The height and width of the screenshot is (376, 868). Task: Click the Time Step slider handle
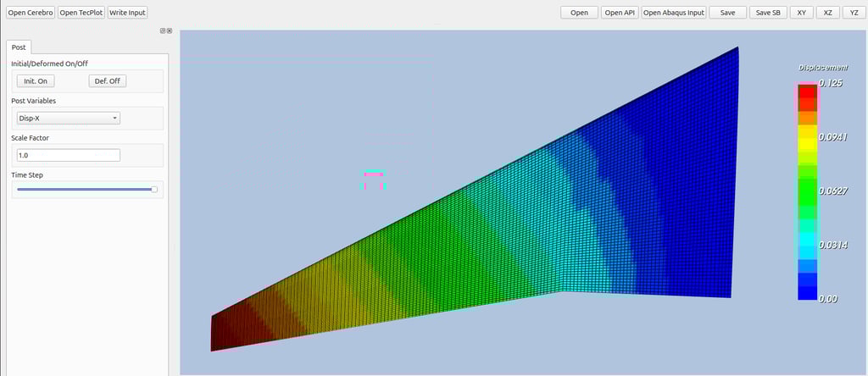pyautogui.click(x=154, y=189)
